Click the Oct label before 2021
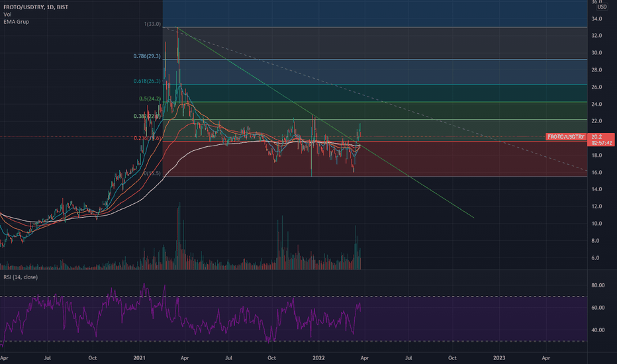This screenshot has height=364, width=617. click(93, 358)
